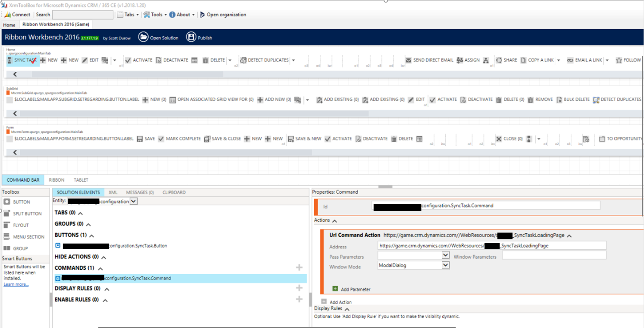
Task: Pick the MENU SECTION item in Toolbox
Action: tap(24, 237)
